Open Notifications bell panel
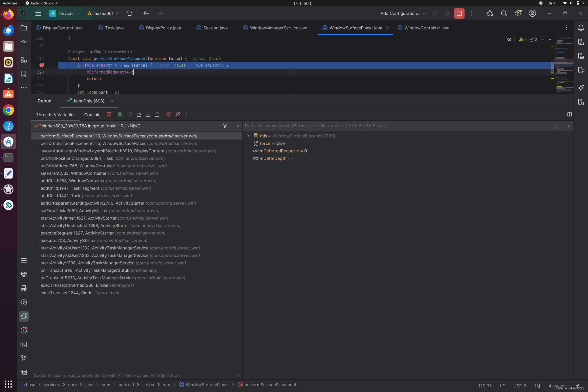 (581, 28)
